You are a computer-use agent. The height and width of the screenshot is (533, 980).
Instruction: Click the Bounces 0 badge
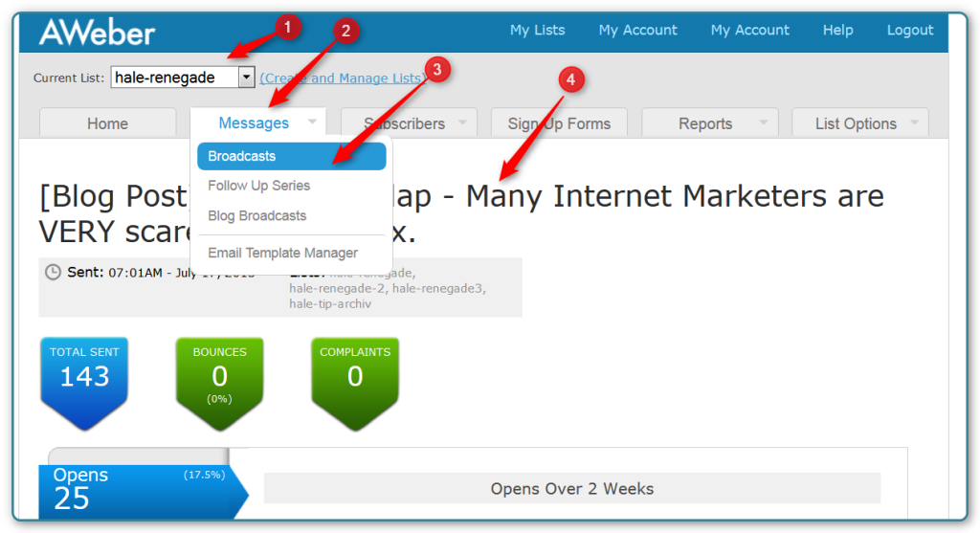click(219, 383)
